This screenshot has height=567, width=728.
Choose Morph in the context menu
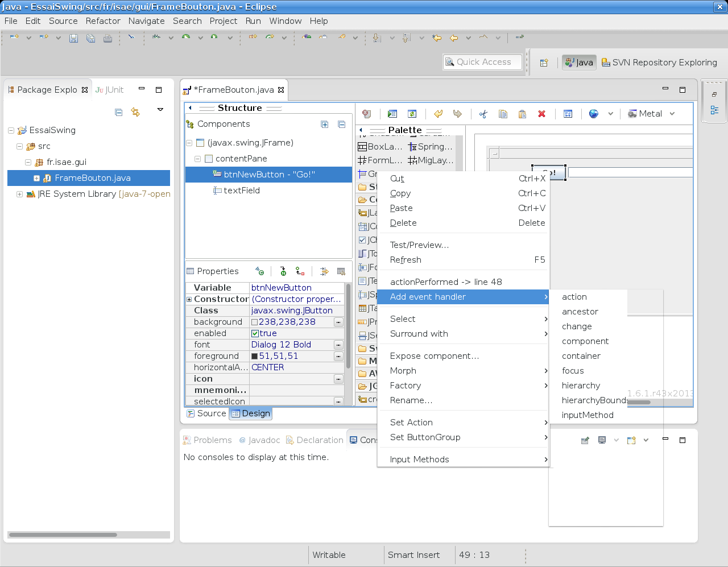click(463, 371)
